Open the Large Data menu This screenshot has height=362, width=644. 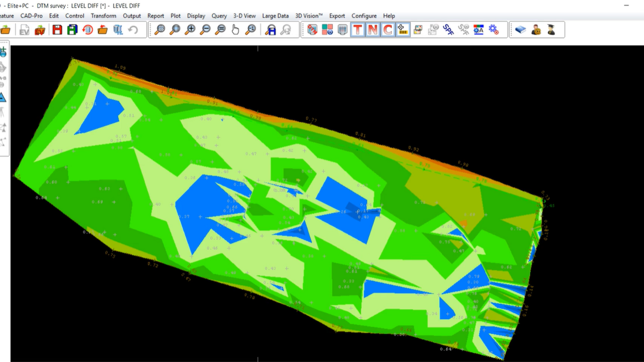click(275, 16)
